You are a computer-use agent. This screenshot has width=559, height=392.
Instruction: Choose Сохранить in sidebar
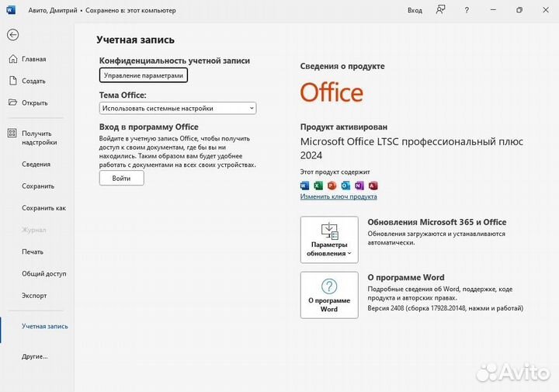pos(38,186)
